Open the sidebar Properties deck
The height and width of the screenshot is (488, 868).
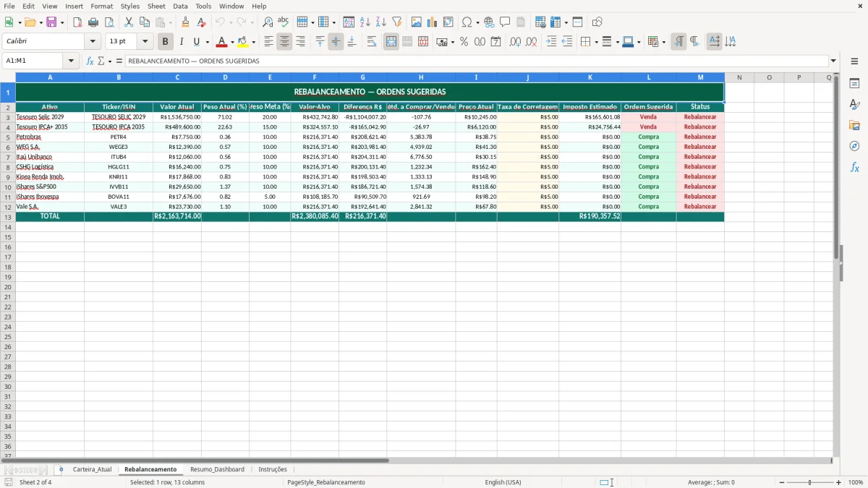point(854,84)
